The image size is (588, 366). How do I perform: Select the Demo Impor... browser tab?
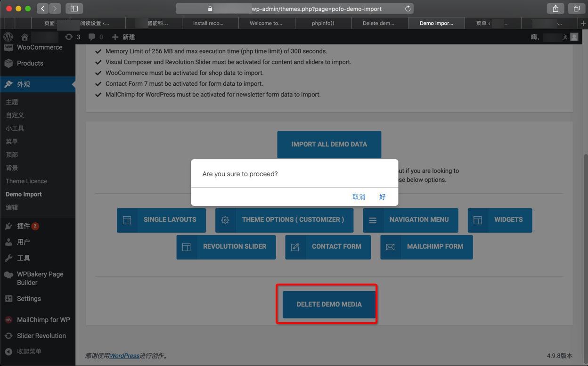[x=436, y=23]
